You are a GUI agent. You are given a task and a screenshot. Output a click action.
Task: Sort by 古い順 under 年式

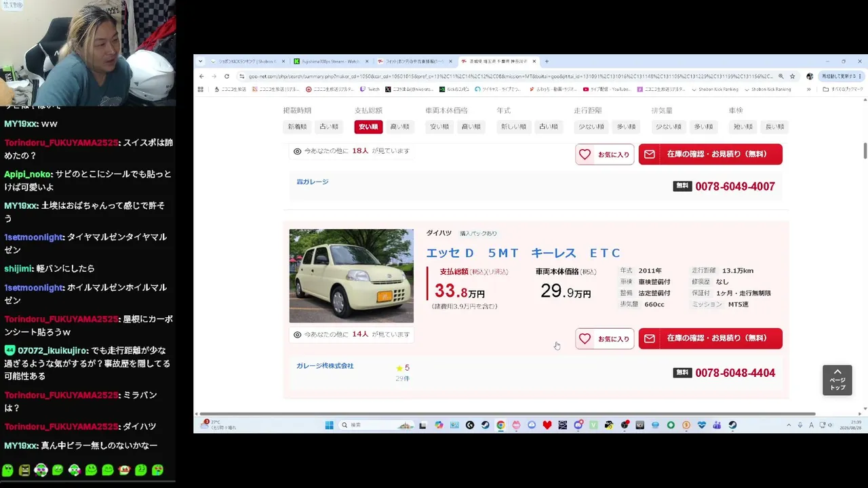coord(549,127)
